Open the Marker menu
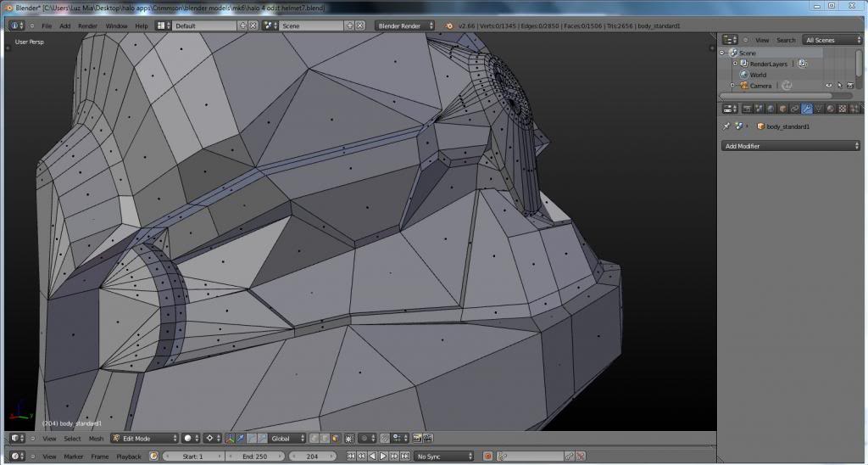This screenshot has width=868, height=465. point(73,457)
